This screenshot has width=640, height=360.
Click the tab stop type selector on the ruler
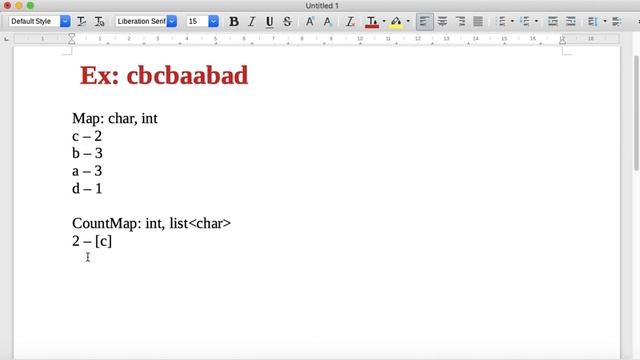coord(7,39)
